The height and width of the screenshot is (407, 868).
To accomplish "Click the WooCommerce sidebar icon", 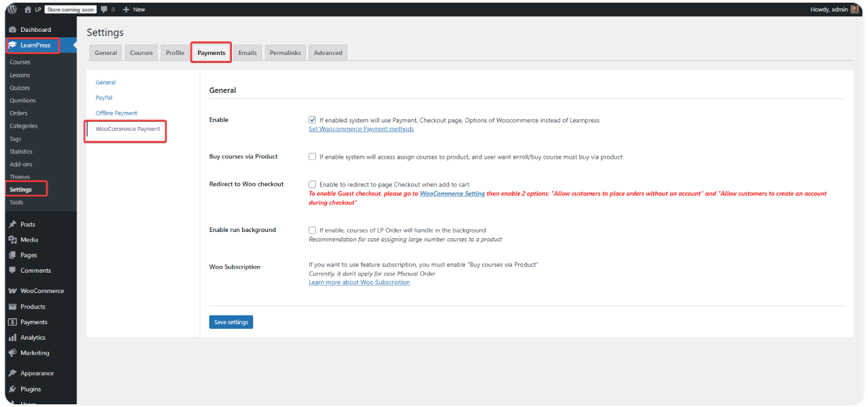I will coord(12,290).
